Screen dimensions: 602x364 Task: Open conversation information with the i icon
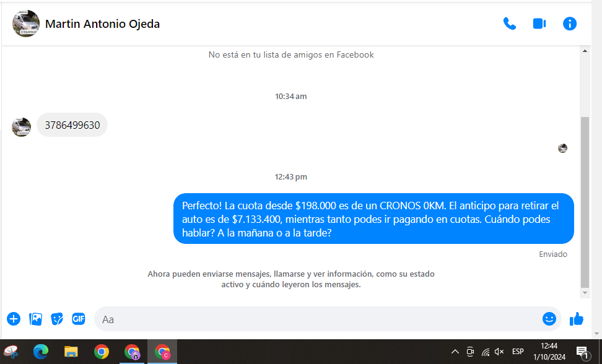click(570, 24)
